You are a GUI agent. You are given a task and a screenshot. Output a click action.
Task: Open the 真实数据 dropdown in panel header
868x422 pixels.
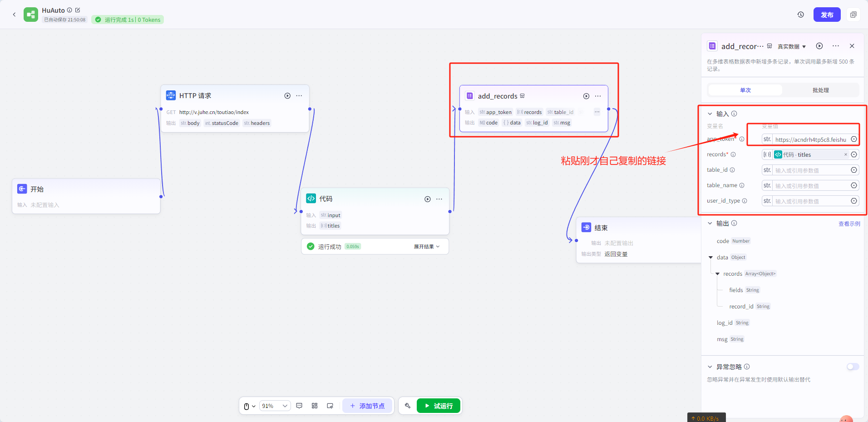pyautogui.click(x=792, y=46)
